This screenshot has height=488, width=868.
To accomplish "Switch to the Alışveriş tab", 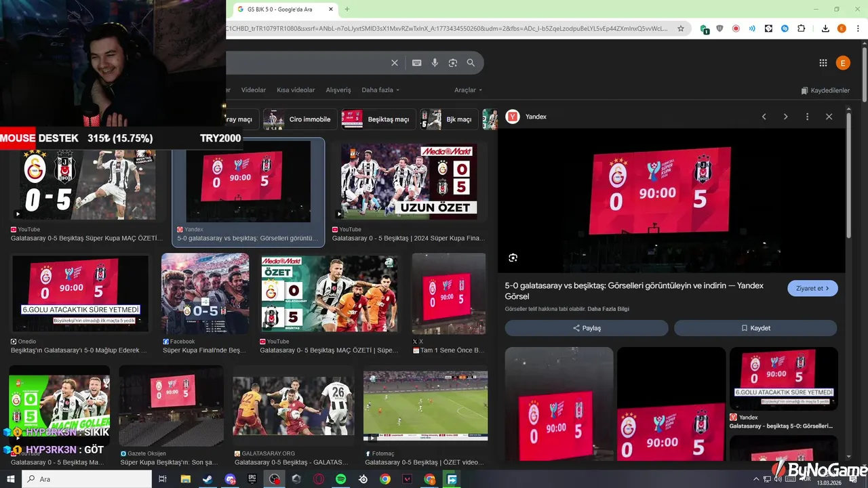I will (338, 90).
